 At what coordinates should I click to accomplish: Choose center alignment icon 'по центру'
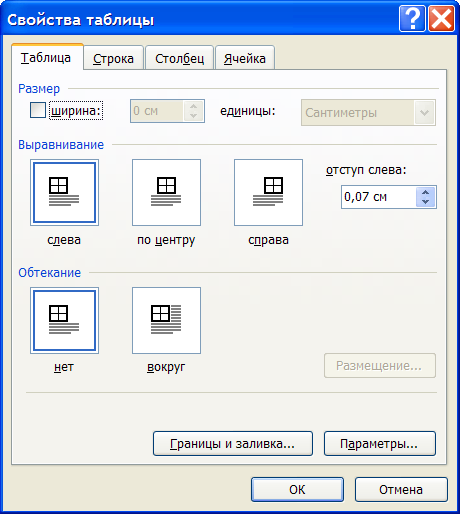coord(166,192)
